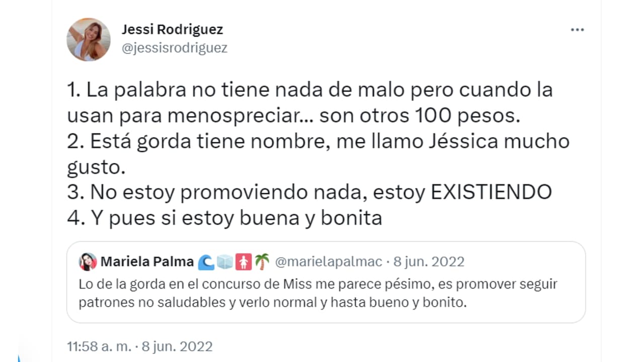Click Mariela Palma's small avatar
The height and width of the screenshot is (362, 644).
click(x=88, y=262)
